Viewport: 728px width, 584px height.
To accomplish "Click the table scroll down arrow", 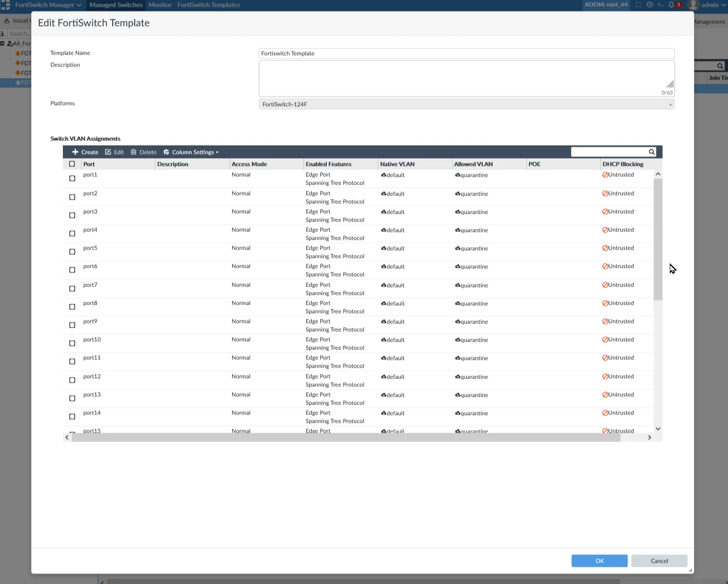I will coord(658,429).
